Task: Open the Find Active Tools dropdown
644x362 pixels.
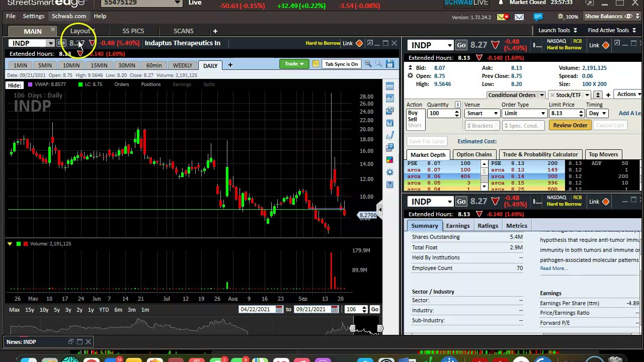Action: click(612, 30)
